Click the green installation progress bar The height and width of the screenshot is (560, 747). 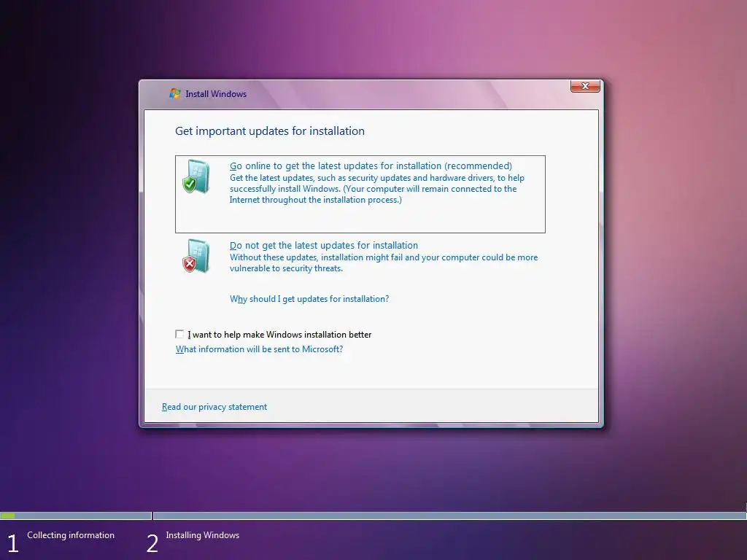(7, 516)
